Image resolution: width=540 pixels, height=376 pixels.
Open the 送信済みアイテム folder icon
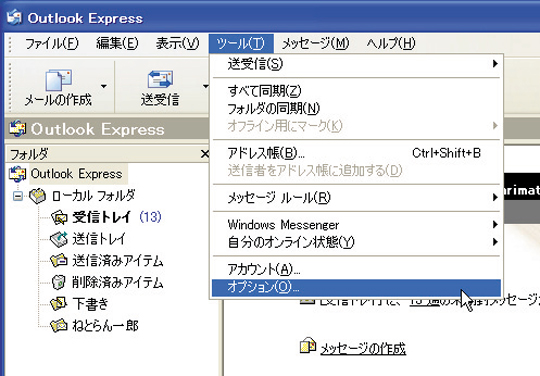(59, 261)
